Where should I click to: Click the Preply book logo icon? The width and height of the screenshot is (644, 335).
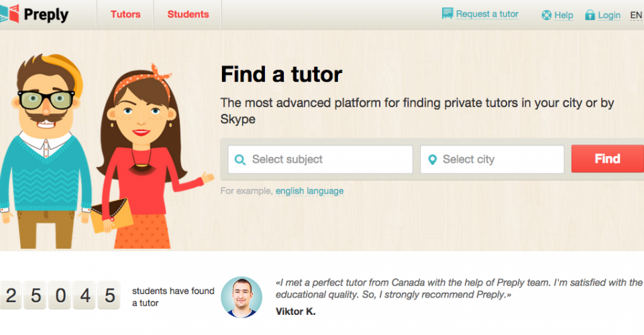tap(9, 14)
